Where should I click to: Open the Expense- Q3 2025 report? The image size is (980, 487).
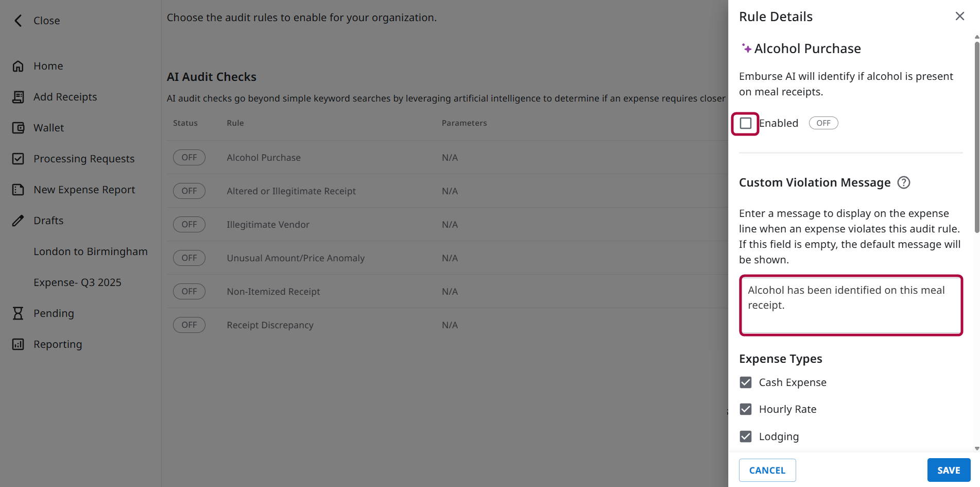point(77,282)
